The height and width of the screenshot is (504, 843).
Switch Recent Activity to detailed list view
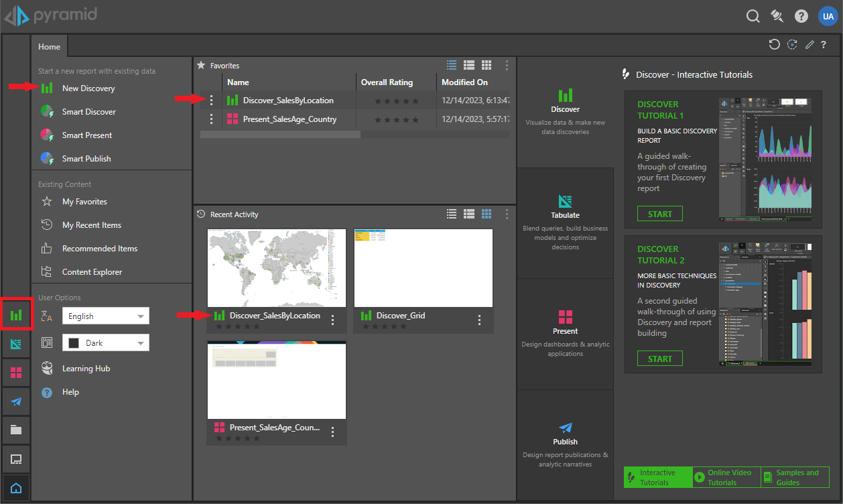(x=469, y=214)
